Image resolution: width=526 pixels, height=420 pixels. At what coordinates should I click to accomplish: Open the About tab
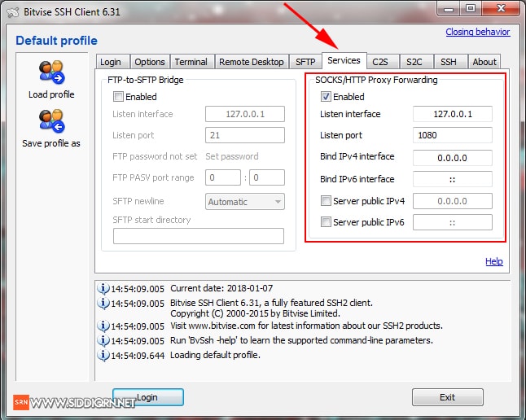(484, 62)
